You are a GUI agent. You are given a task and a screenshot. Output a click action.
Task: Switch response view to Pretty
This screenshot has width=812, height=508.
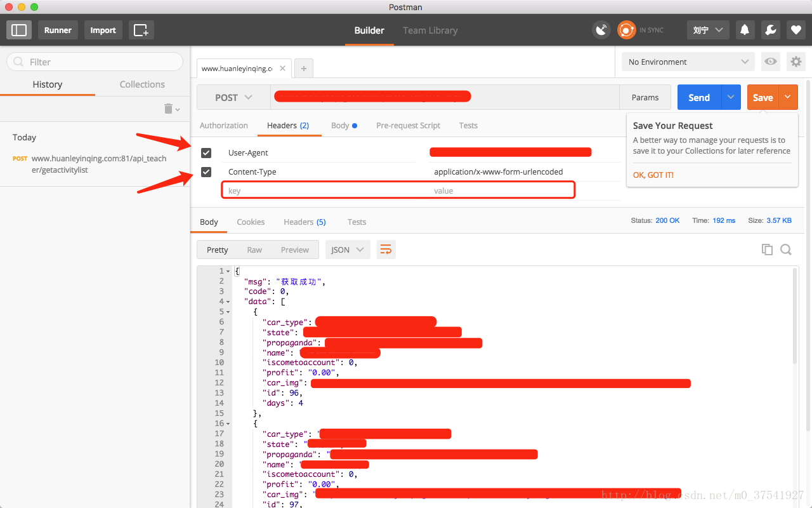(x=217, y=250)
